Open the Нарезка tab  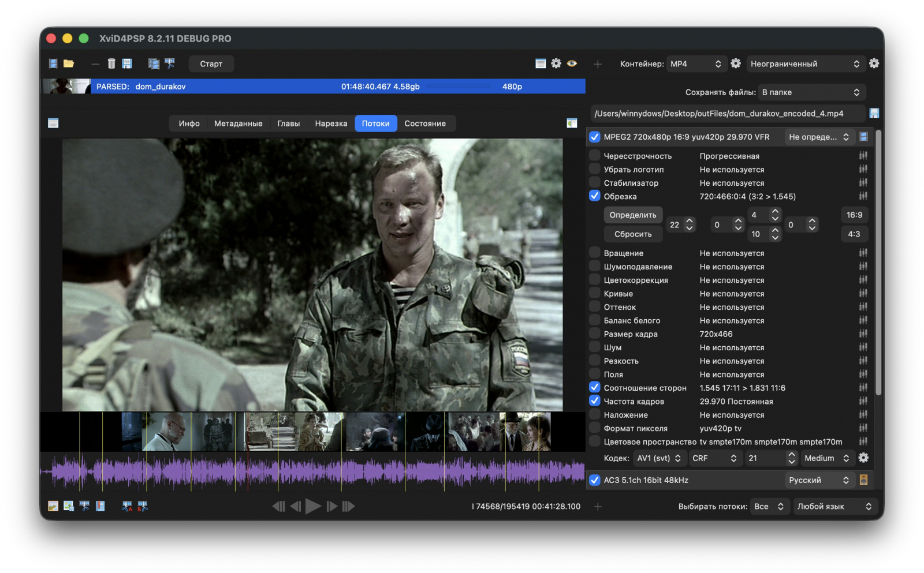click(331, 123)
